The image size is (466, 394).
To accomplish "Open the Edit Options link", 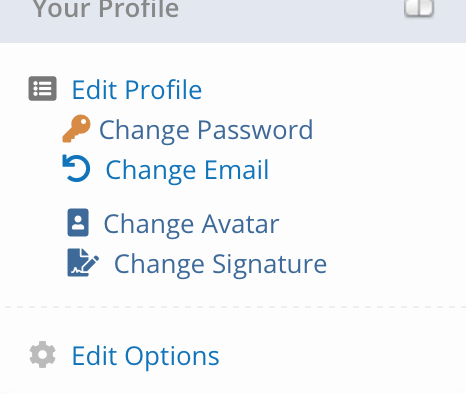I will click(145, 357).
